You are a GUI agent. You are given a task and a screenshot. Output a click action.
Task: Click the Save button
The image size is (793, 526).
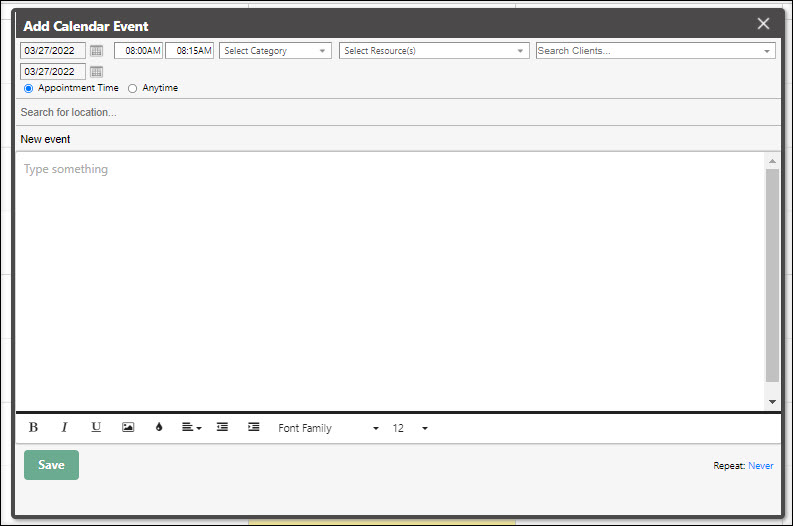pyautogui.click(x=52, y=465)
